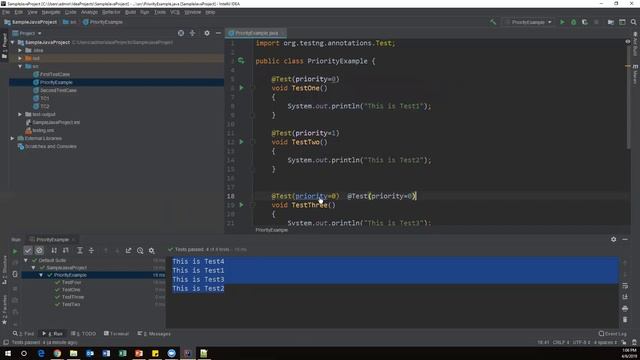Open the VCS menu

[175, 12]
